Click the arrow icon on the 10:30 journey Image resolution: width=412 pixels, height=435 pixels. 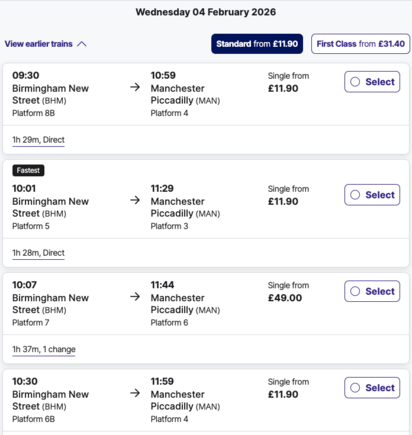click(x=135, y=393)
